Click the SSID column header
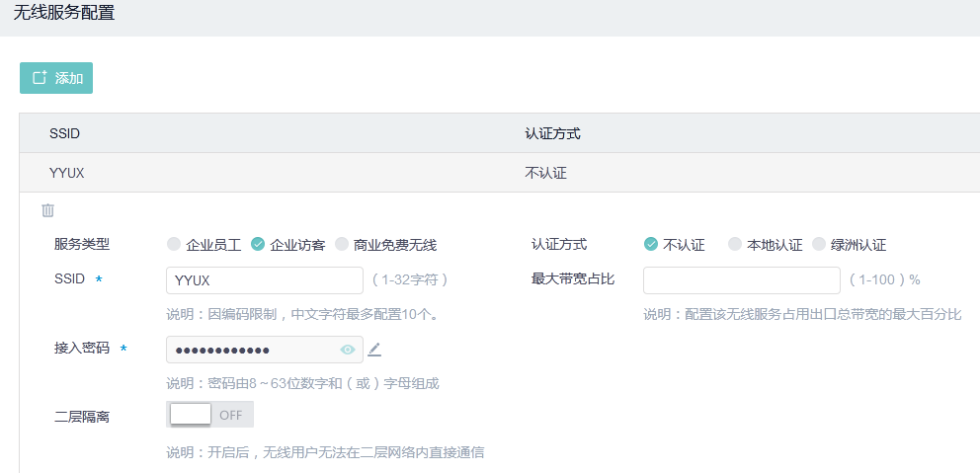The width and height of the screenshot is (980, 473). point(64,133)
